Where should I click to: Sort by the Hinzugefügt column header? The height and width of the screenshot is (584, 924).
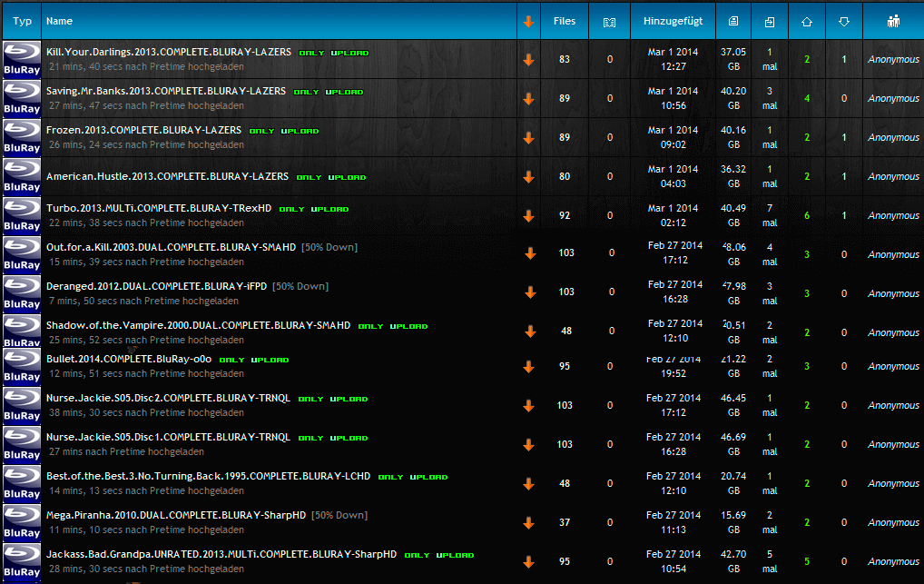(673, 21)
